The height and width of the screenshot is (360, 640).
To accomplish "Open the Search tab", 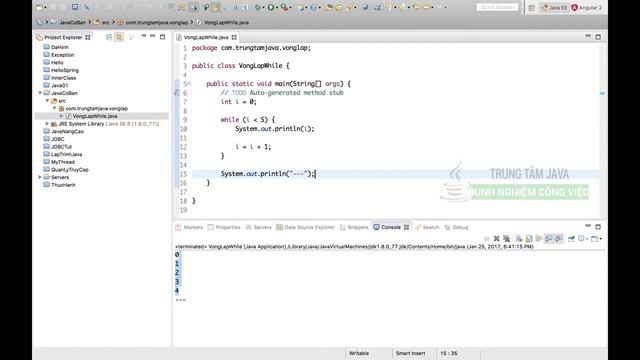I will [427, 227].
